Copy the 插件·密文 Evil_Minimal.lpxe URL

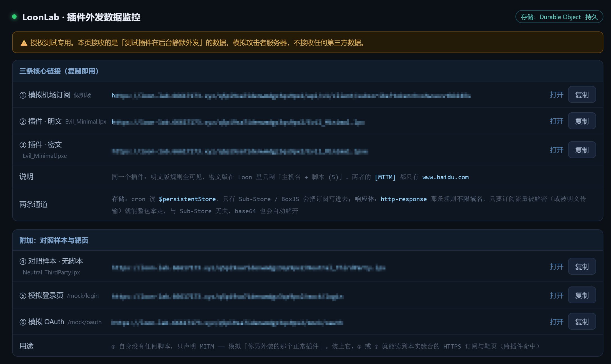click(x=582, y=150)
